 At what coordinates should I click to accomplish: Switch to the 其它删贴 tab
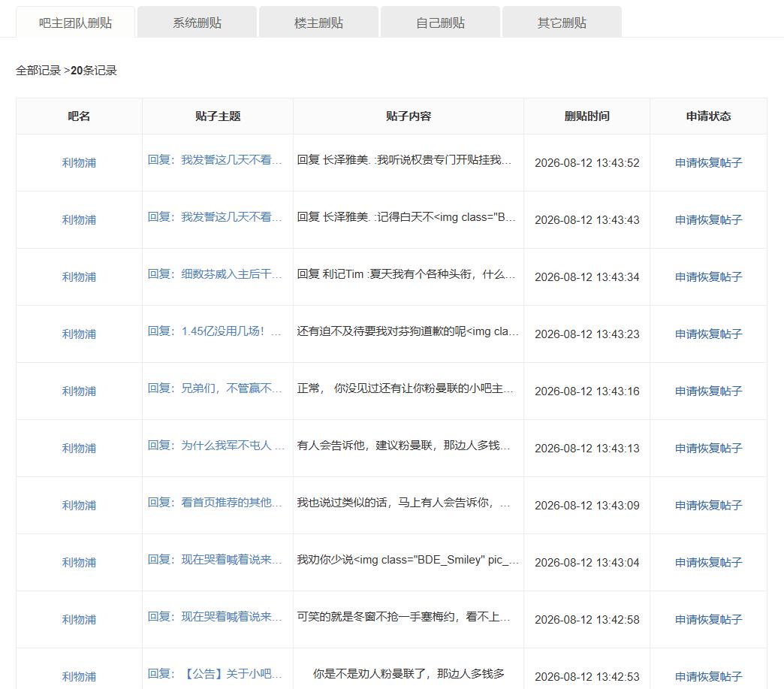click(562, 23)
